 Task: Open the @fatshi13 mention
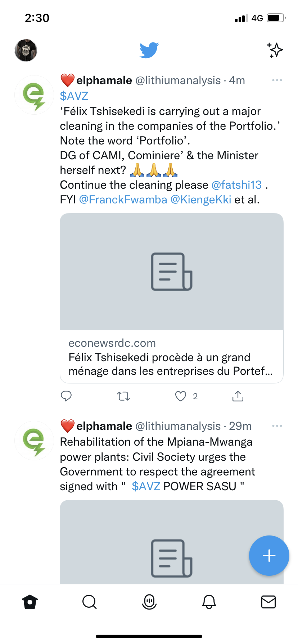(236, 185)
